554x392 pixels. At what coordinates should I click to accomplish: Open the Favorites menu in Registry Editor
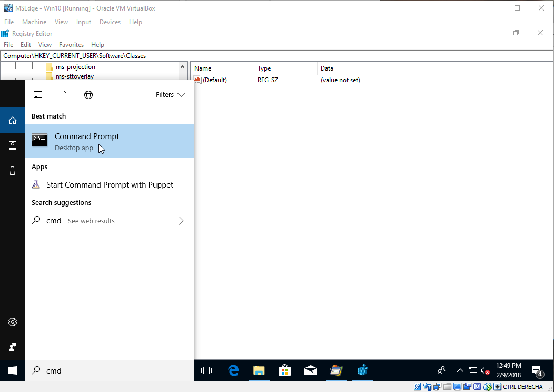pos(71,45)
